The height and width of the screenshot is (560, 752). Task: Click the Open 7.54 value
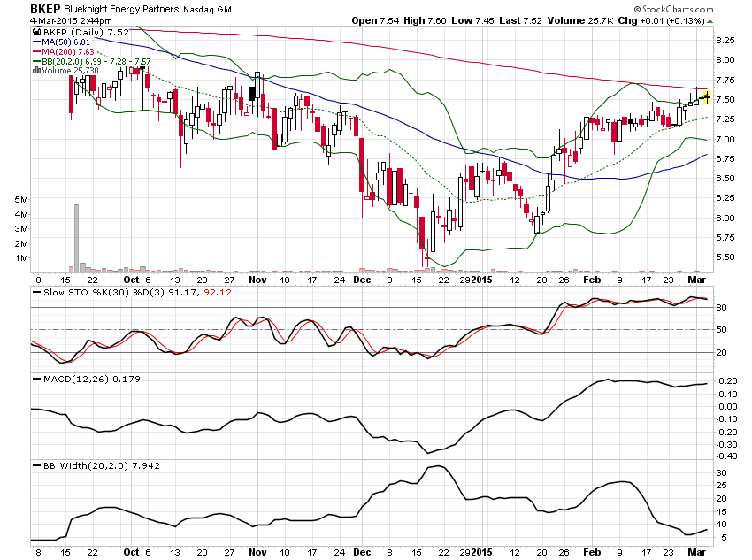coord(375,20)
